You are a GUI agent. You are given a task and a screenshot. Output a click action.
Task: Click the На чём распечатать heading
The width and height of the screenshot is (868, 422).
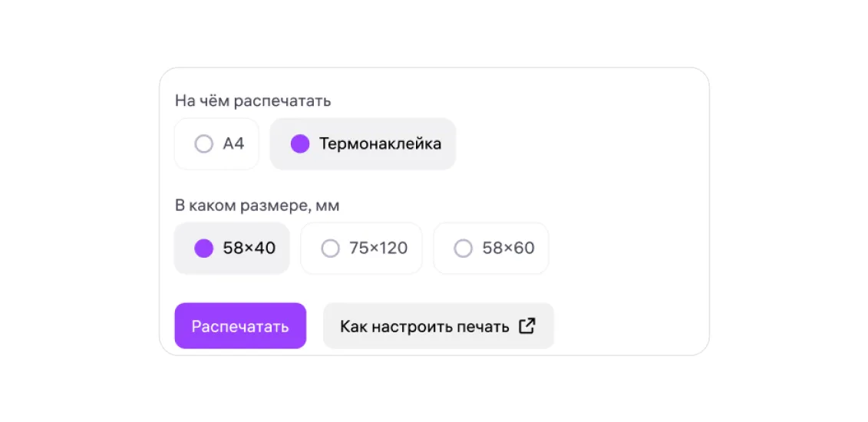tap(252, 101)
